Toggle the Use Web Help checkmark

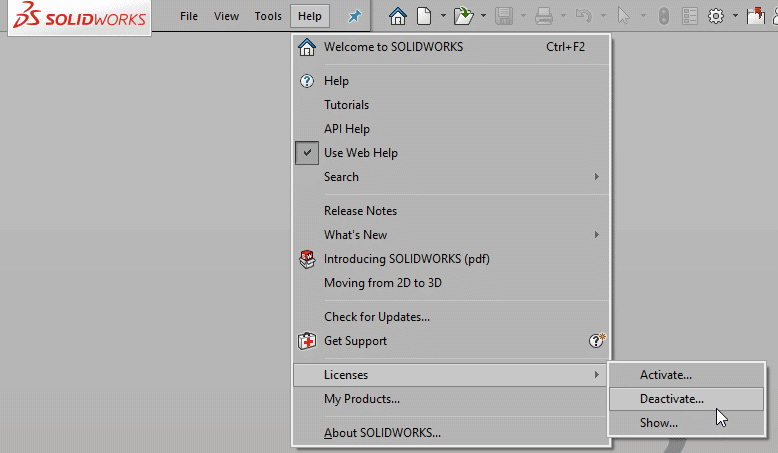(307, 153)
